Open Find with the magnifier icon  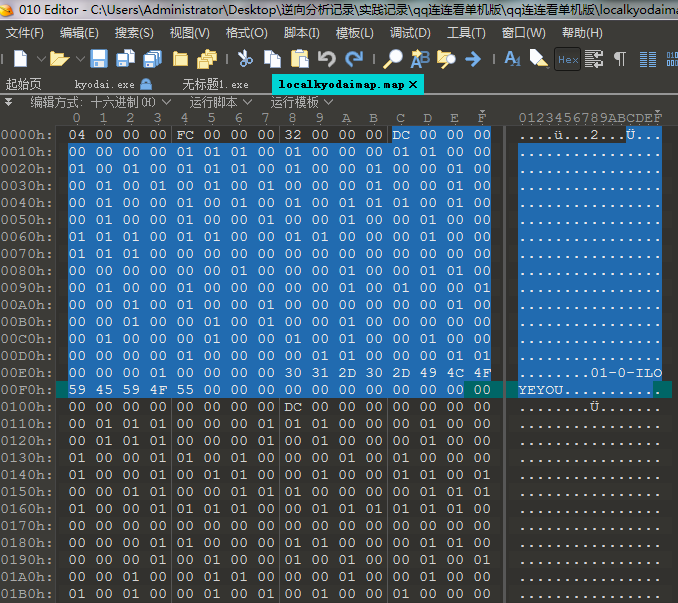pyautogui.click(x=393, y=59)
